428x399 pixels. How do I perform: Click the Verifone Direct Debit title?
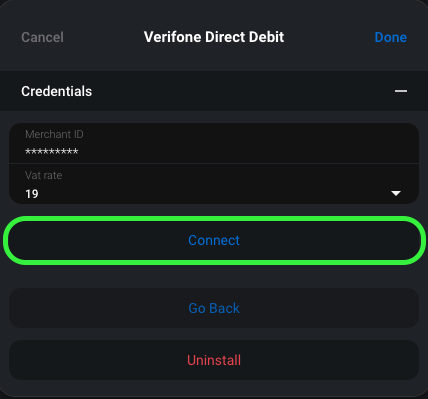(214, 37)
